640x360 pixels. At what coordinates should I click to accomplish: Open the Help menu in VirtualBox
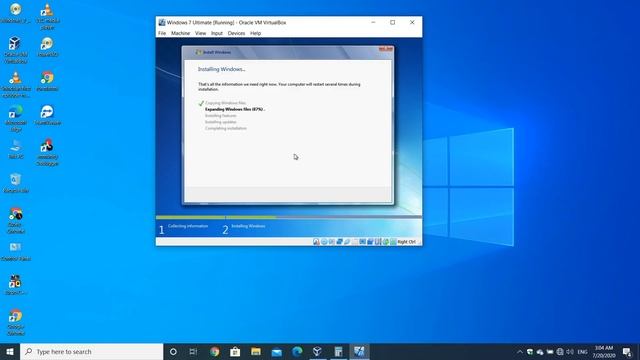pyautogui.click(x=256, y=33)
